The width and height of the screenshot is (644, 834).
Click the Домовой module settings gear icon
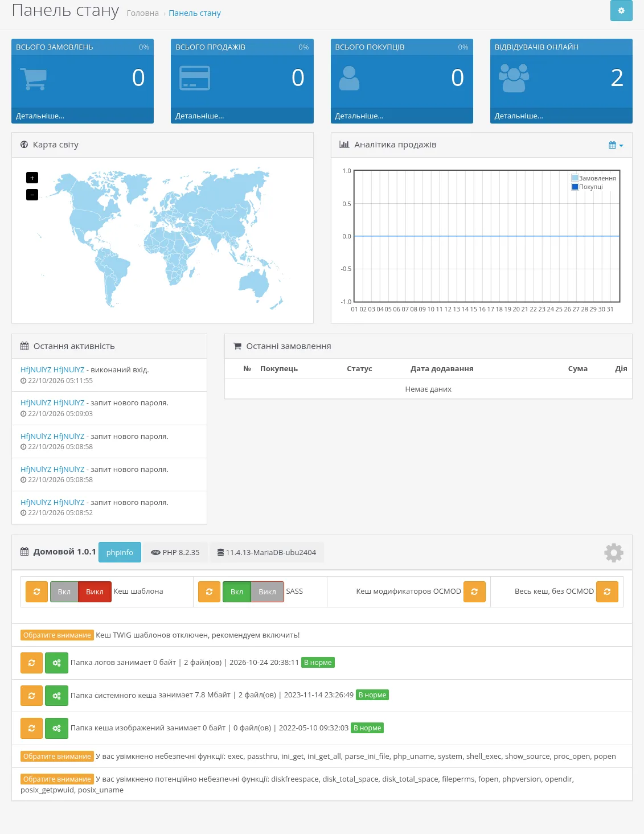click(614, 553)
